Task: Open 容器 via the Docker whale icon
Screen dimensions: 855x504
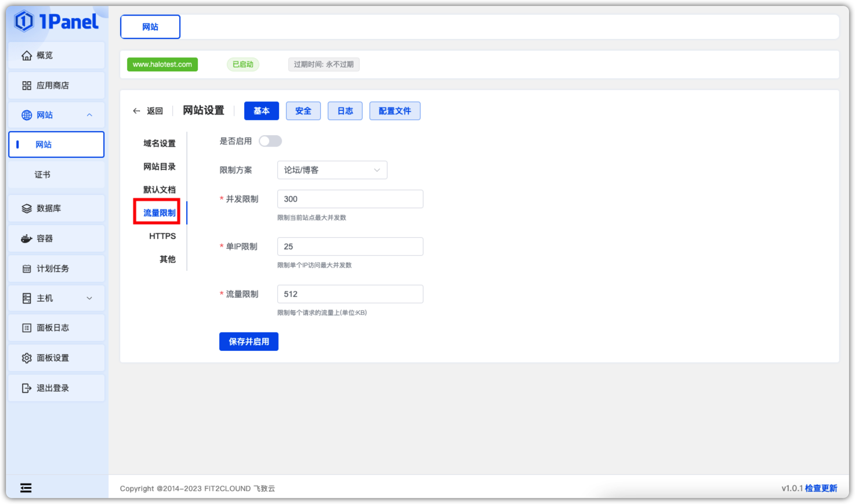Action: point(27,239)
